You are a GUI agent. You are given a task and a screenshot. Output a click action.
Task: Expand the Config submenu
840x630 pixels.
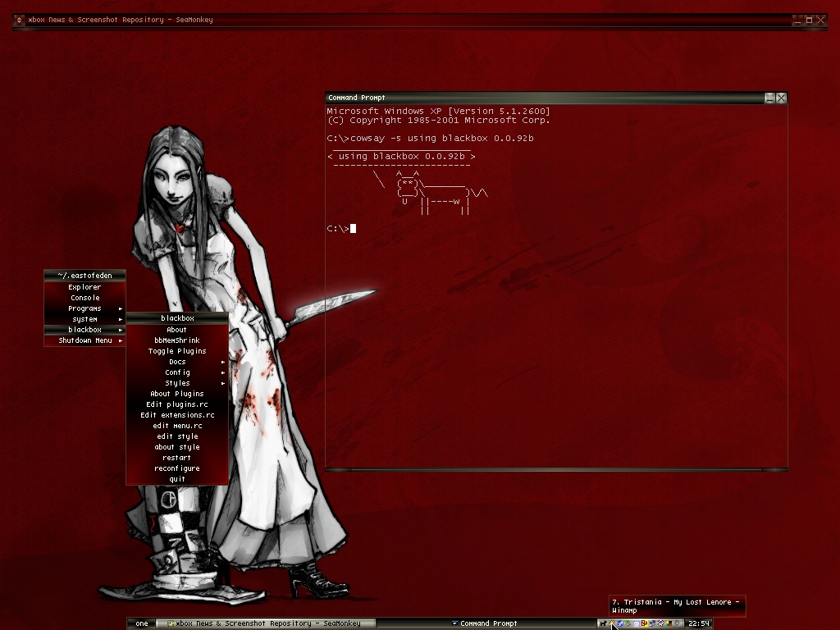point(177,373)
